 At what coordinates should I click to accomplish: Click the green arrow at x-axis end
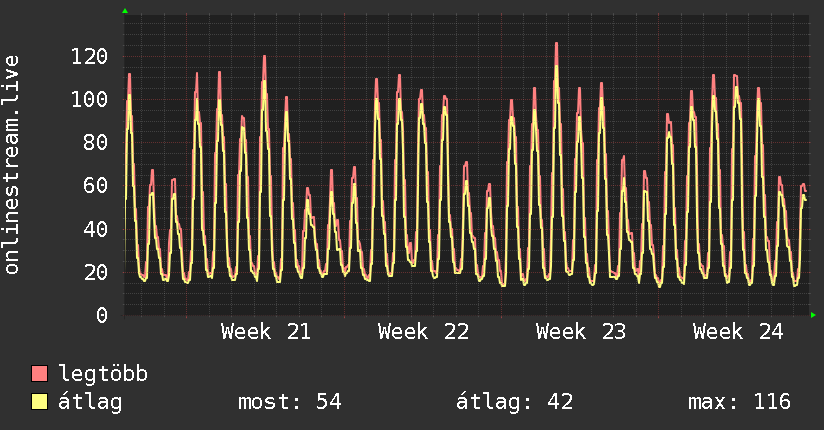tap(813, 315)
